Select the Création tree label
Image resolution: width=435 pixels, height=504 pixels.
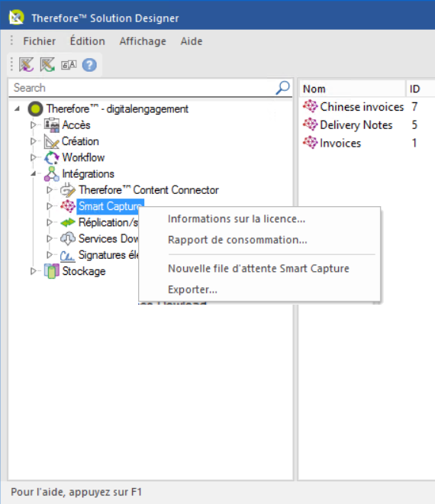(x=80, y=141)
